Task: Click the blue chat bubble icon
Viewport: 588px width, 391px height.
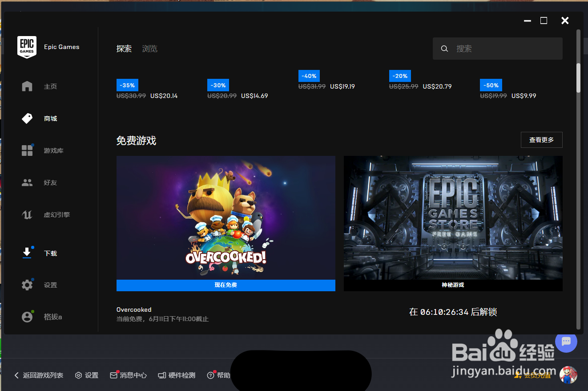Action: click(566, 342)
